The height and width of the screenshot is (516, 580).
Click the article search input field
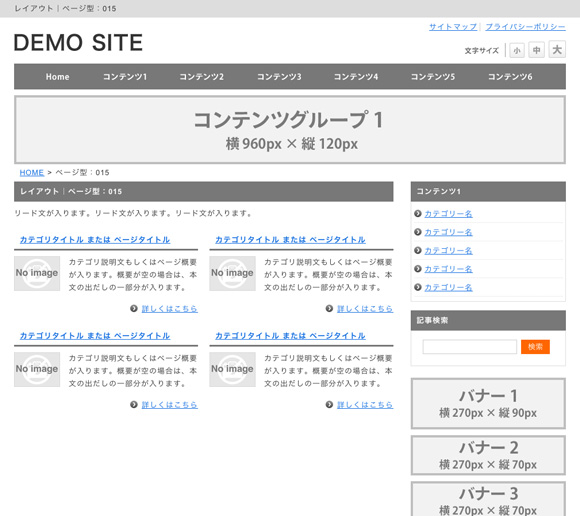(x=469, y=347)
